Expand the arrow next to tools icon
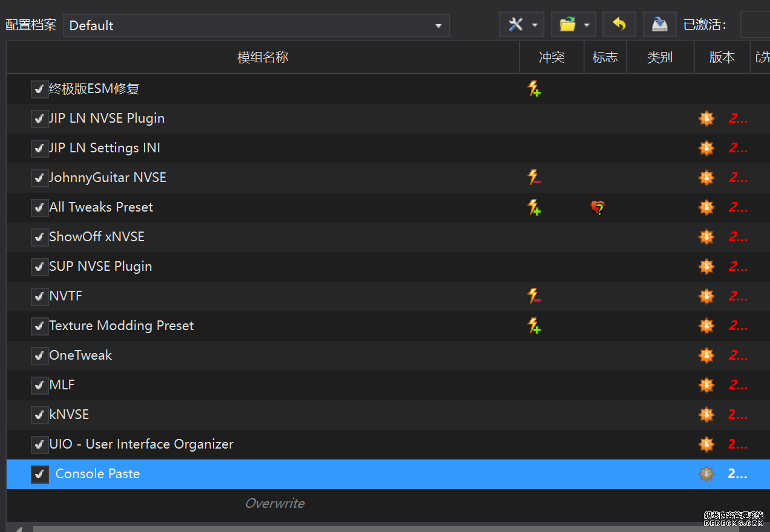The height and width of the screenshot is (532, 770). point(535,25)
